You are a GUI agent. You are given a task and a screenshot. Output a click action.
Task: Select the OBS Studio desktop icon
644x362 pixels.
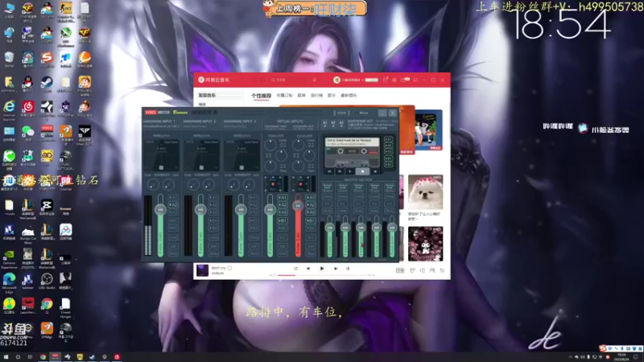tap(47, 282)
